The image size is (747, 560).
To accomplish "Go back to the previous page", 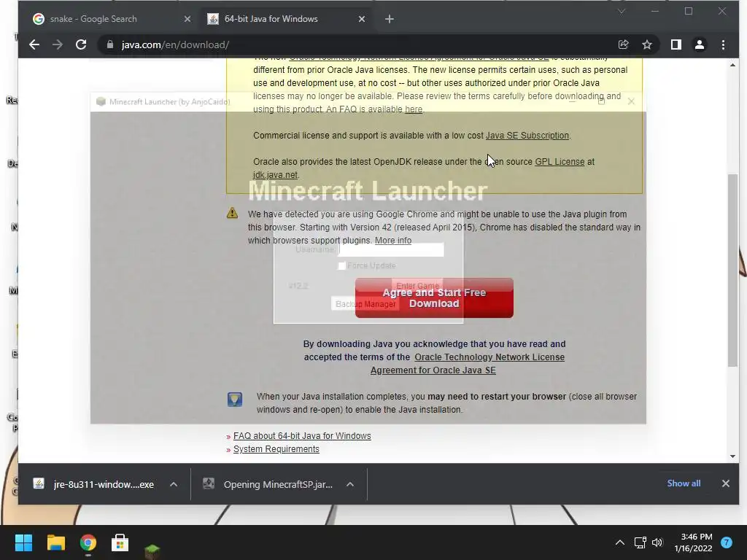I will (34, 44).
